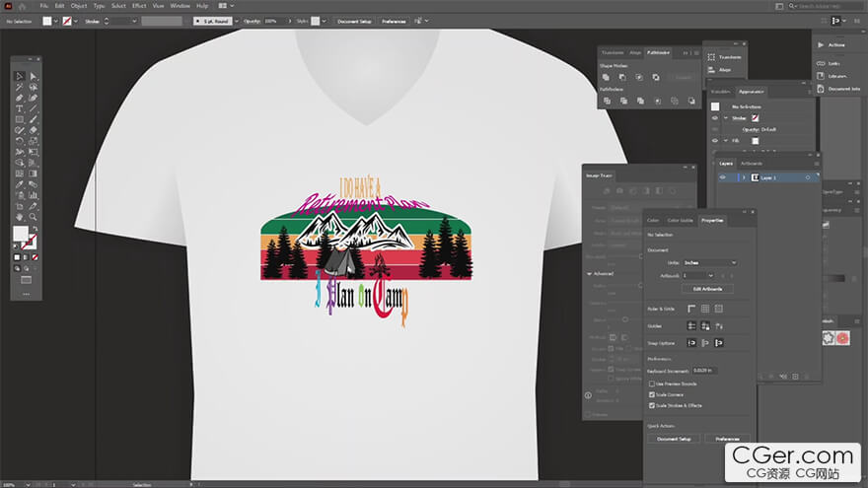
Task: Open the Actions panel icon
Action: click(x=820, y=44)
